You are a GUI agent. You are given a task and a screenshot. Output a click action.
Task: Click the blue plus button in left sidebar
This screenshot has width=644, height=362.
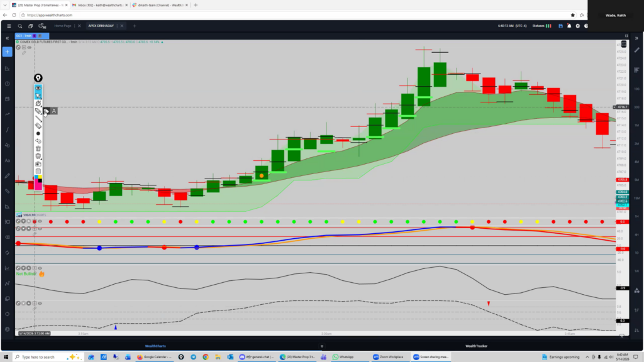(x=7, y=52)
